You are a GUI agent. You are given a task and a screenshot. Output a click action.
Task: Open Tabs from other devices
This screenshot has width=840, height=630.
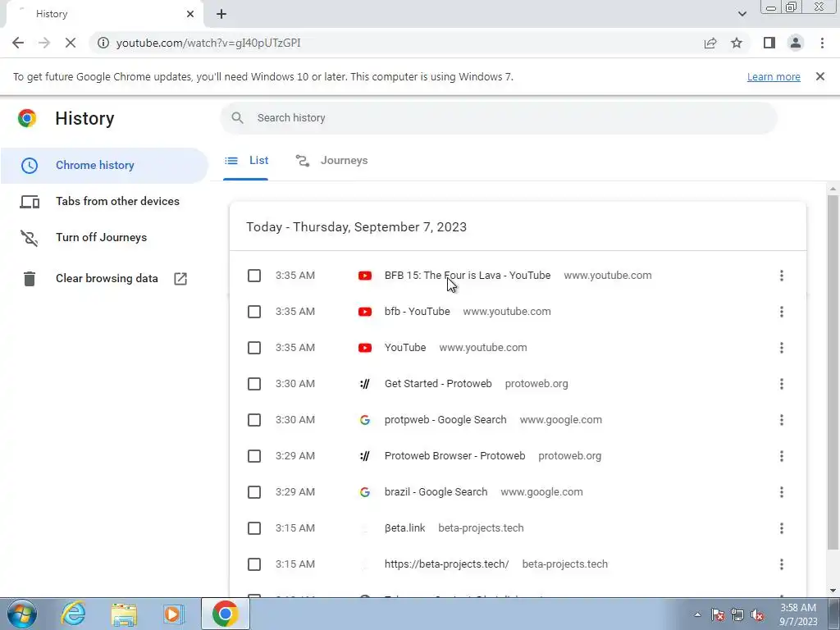[104, 202]
